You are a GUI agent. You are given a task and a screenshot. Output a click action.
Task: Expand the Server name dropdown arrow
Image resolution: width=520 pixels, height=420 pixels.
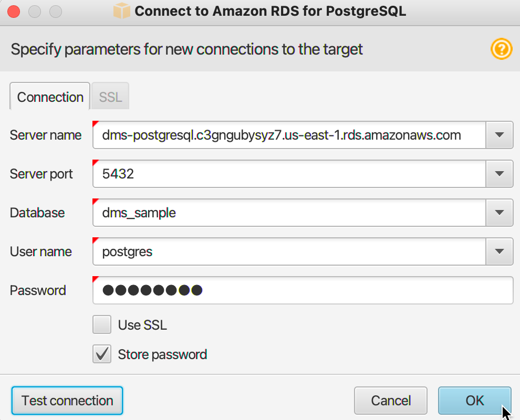coord(500,135)
